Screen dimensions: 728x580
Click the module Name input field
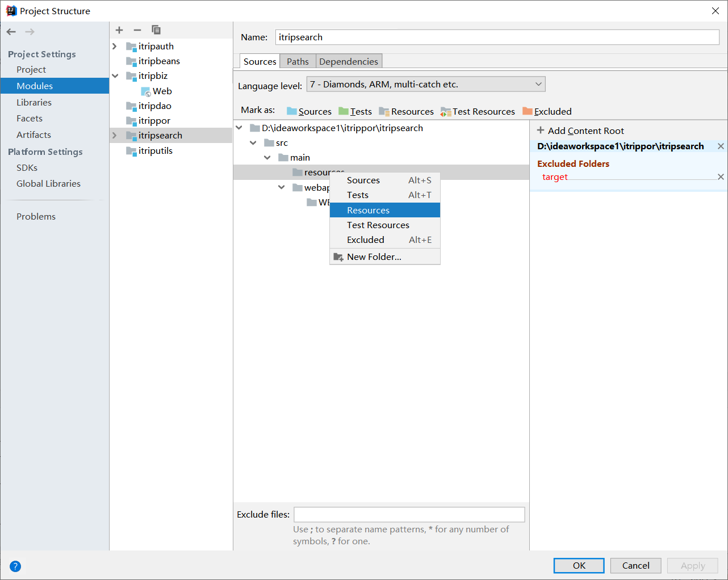coord(497,37)
